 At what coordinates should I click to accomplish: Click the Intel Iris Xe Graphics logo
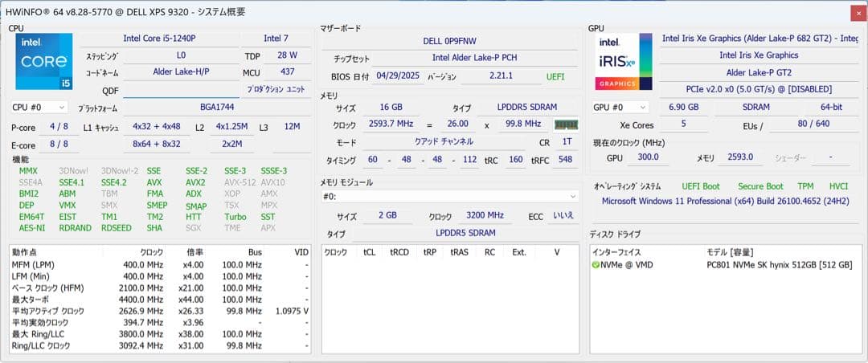[623, 61]
